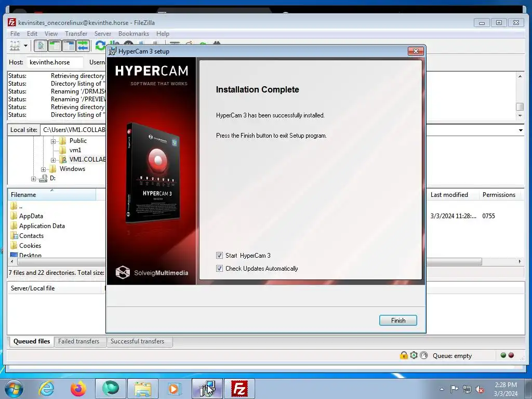Screen dimensions: 532x399
Task: Select the vm1 folder in local tree
Action: pos(75,150)
